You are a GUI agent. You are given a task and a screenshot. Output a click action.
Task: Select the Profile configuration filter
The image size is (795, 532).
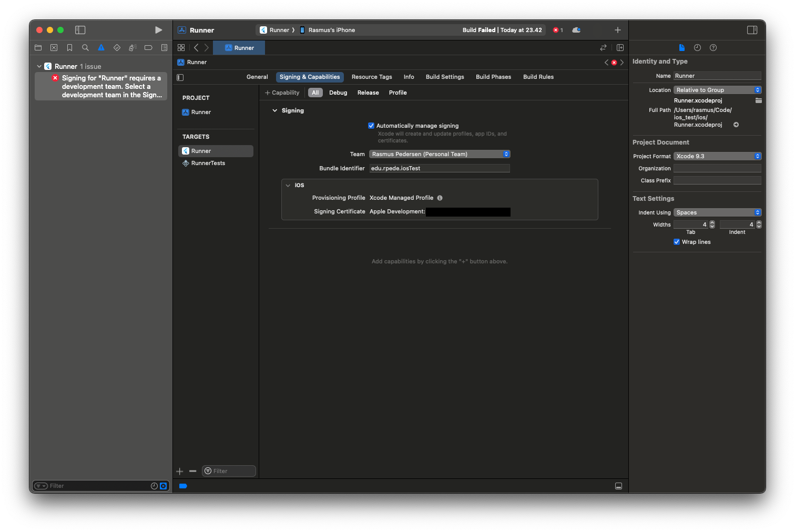pos(398,93)
